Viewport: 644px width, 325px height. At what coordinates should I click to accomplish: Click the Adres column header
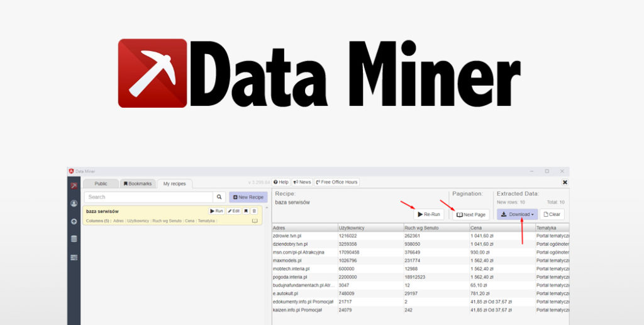(305, 227)
